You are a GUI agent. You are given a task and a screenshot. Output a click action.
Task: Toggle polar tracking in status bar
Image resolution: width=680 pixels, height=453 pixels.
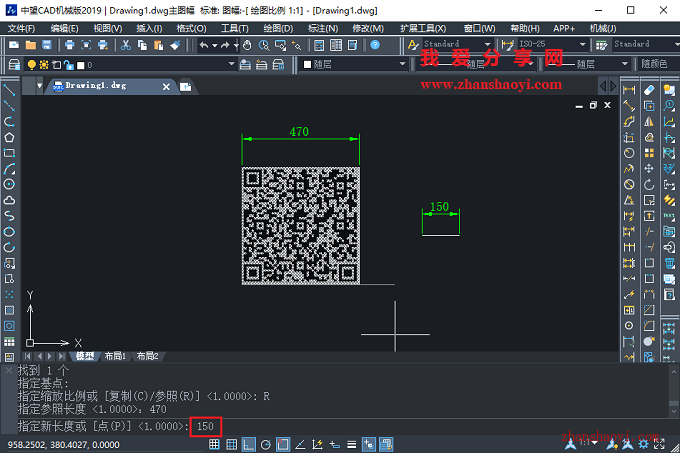pos(266,444)
